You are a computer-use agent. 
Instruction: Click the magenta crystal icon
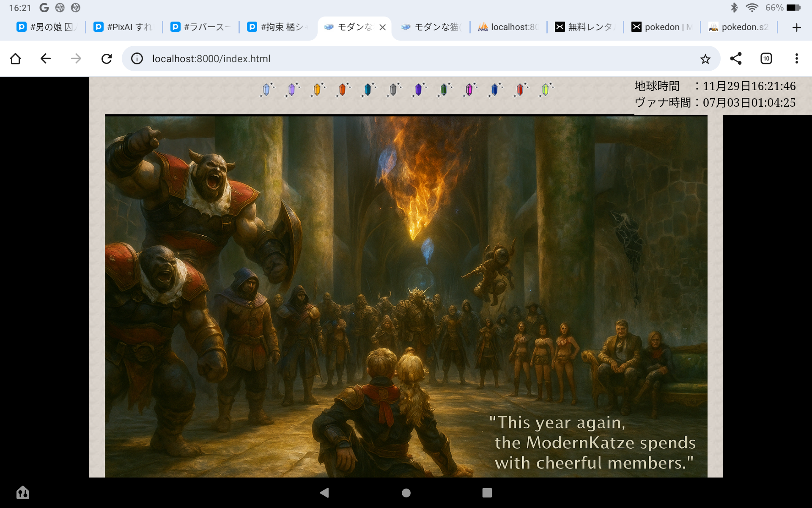click(x=469, y=89)
